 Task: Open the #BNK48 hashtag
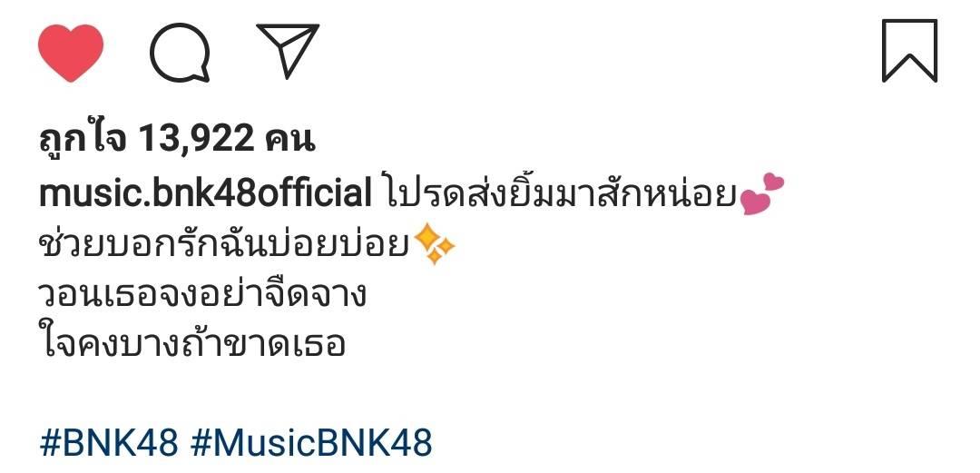tap(109, 443)
